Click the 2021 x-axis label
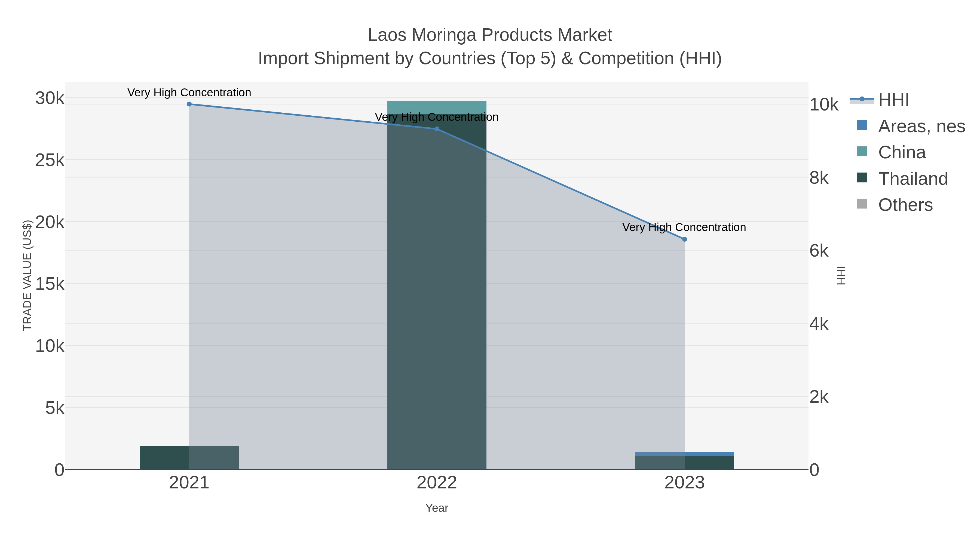The height and width of the screenshot is (551, 980). [x=189, y=483]
